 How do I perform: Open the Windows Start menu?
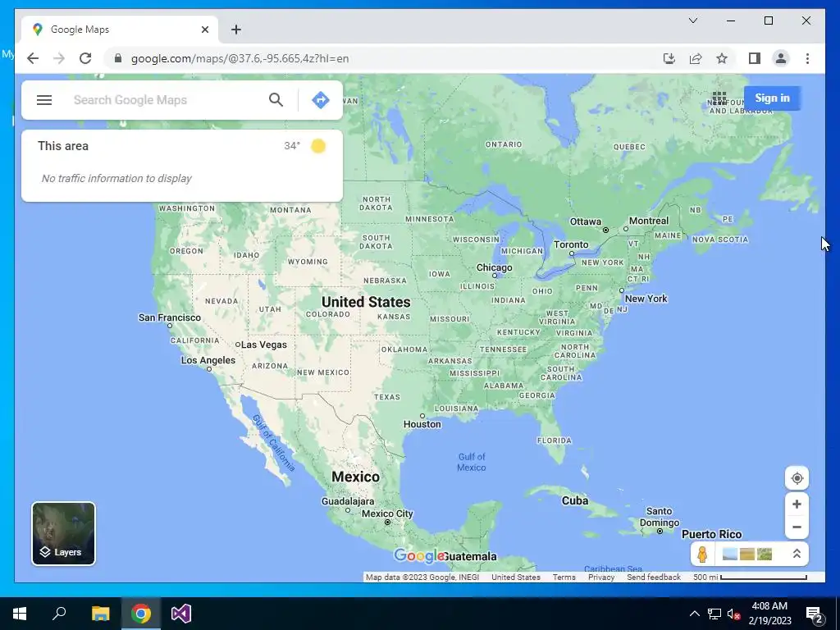[x=20, y=614]
